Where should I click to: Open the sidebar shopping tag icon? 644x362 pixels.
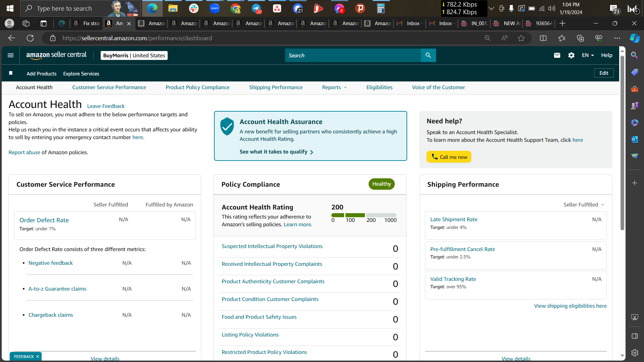coord(635,72)
